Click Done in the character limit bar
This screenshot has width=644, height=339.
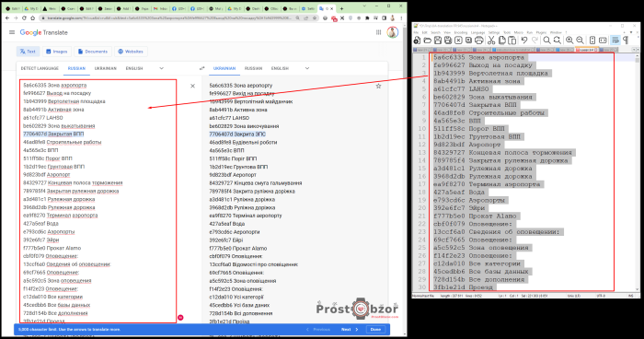click(x=375, y=330)
